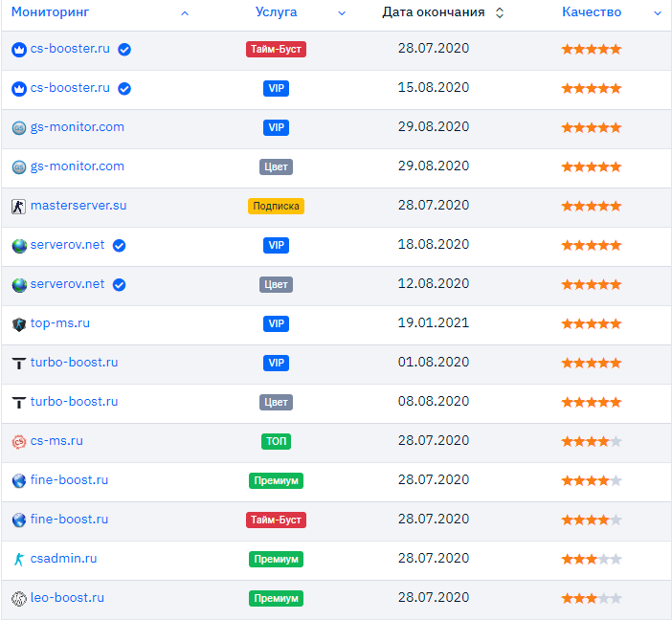Click gs-monitor.com icon in Цвет row
The width and height of the screenshot is (672, 620).
tap(19, 166)
